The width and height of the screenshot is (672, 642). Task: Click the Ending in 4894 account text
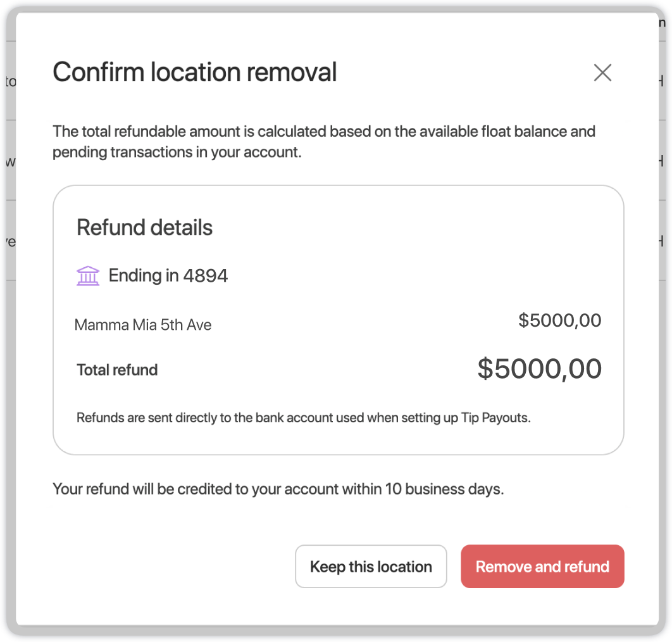click(168, 275)
